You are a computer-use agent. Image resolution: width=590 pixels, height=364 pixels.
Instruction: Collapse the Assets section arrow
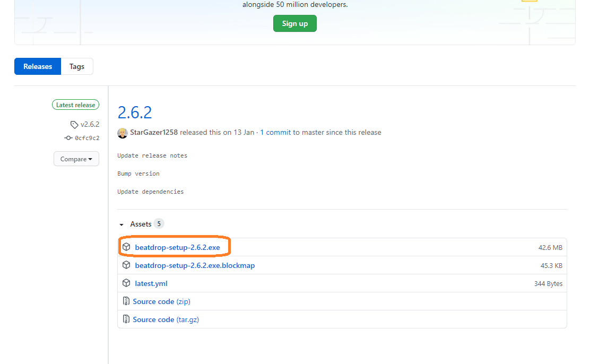pyautogui.click(x=121, y=224)
